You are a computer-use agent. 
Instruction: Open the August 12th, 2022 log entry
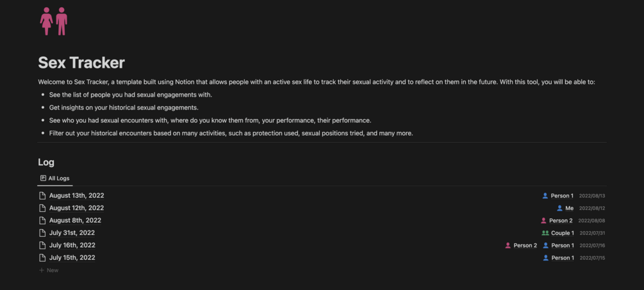pyautogui.click(x=76, y=208)
